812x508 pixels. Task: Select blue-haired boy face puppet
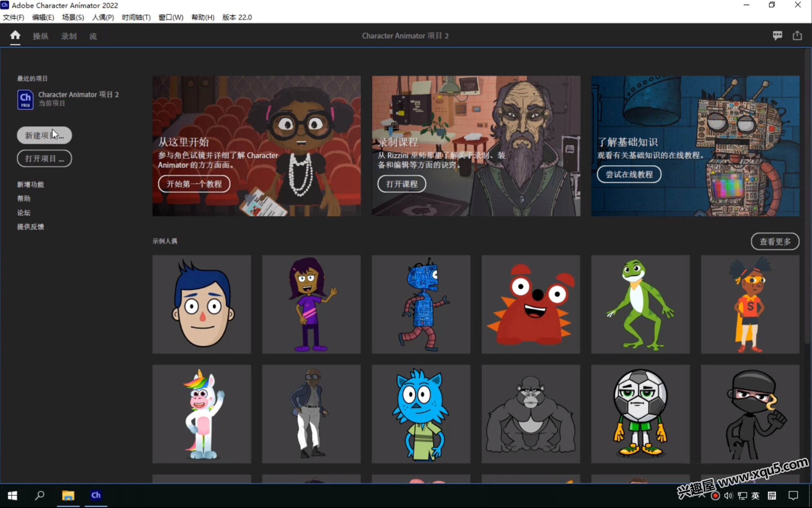pos(202,305)
